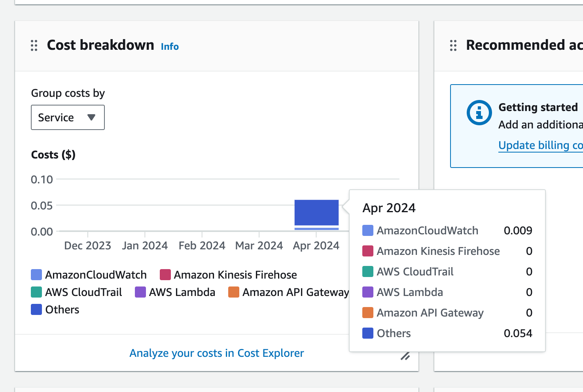The image size is (583, 392).
Task: Click the Amazon Kinesis Firehose chart legend swatch
Action: (x=165, y=275)
